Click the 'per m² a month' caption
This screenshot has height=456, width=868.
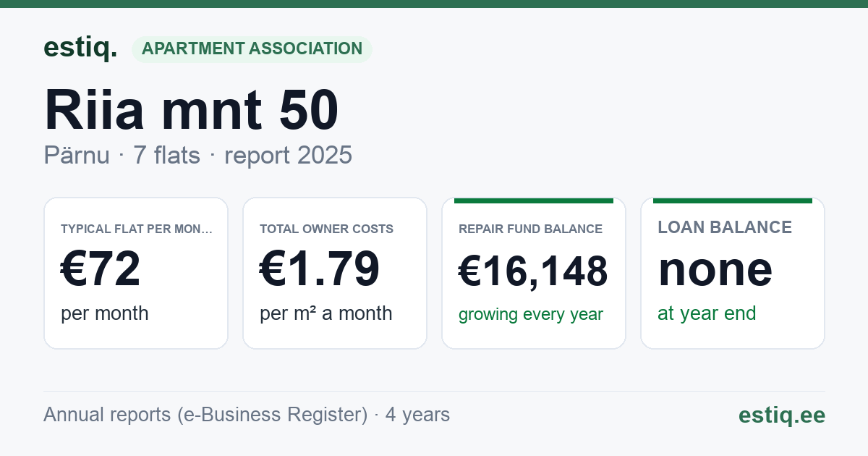(x=326, y=313)
